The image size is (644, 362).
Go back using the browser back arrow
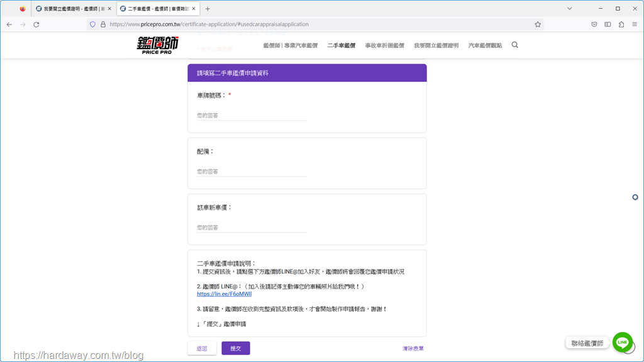click(9, 25)
